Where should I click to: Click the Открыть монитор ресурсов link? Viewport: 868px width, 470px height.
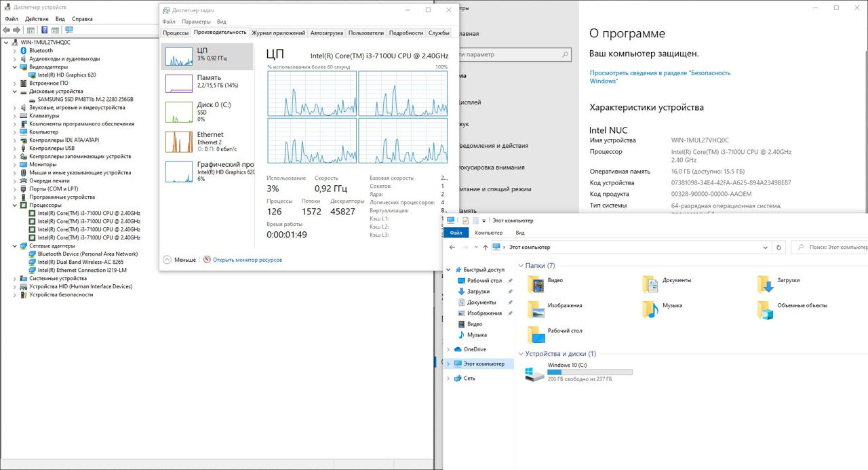pos(247,260)
